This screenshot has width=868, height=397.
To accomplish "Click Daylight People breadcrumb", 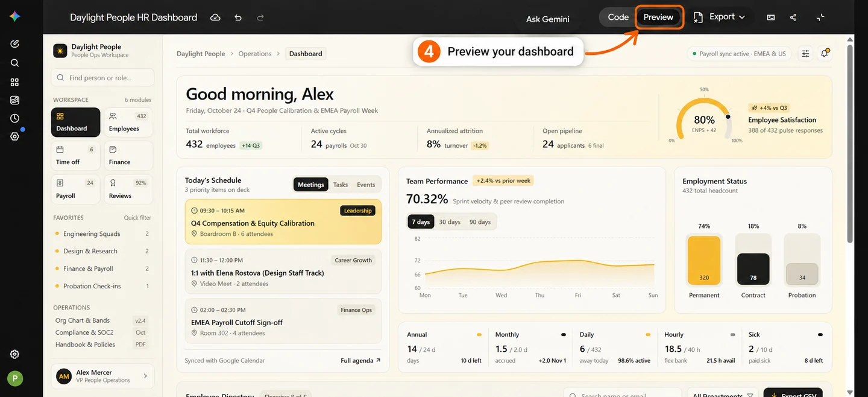I will click(x=201, y=54).
